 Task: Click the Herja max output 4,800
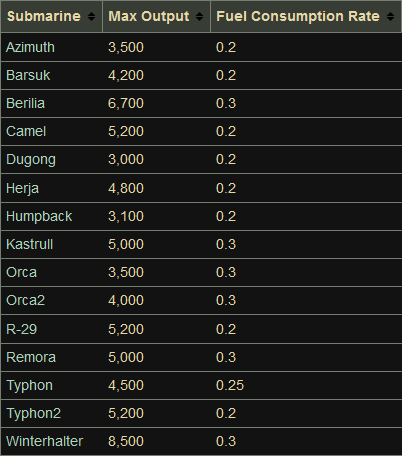pyautogui.click(x=126, y=188)
